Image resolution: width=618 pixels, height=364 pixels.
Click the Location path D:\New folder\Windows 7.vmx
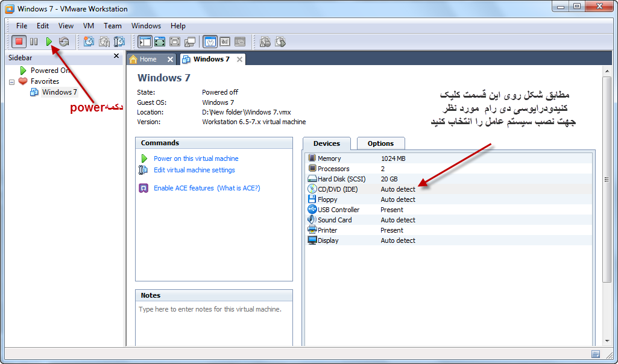click(x=247, y=112)
